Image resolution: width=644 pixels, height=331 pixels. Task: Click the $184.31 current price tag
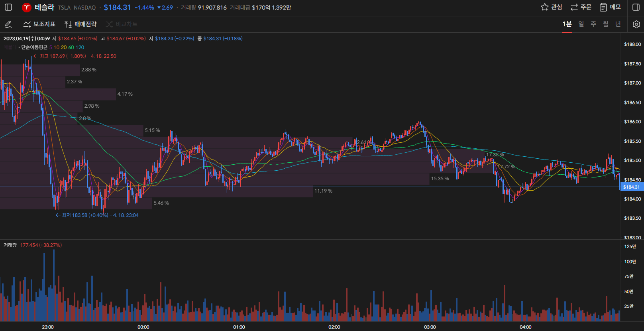pos(632,187)
